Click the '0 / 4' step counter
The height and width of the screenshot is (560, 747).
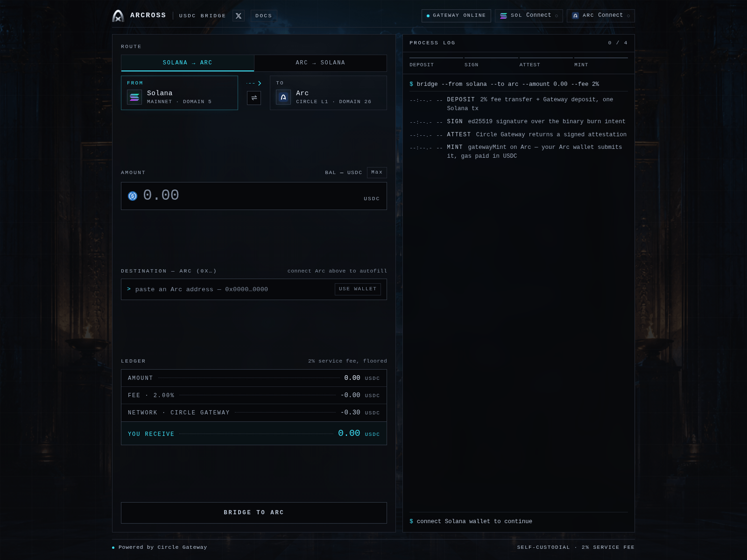point(618,43)
